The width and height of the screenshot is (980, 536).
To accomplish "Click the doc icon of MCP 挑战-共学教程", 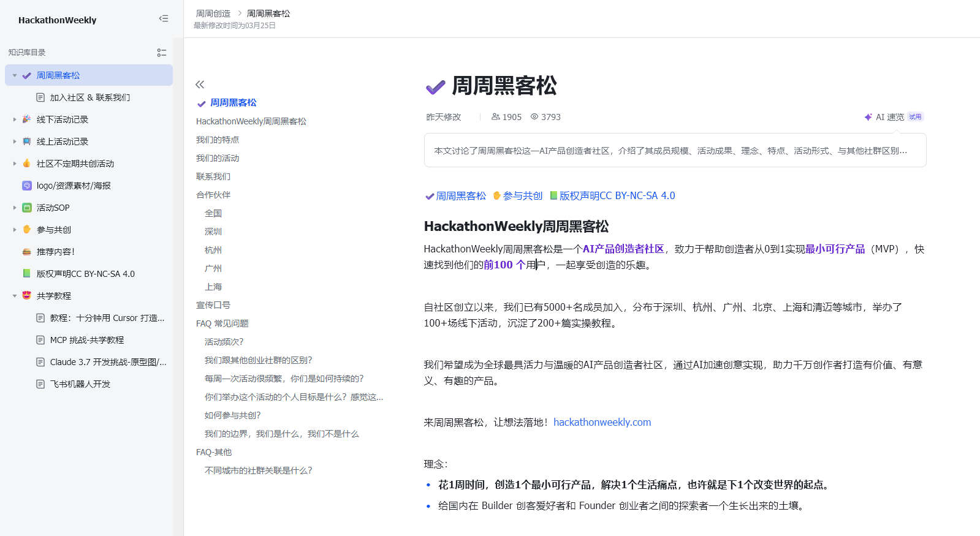I will point(40,340).
